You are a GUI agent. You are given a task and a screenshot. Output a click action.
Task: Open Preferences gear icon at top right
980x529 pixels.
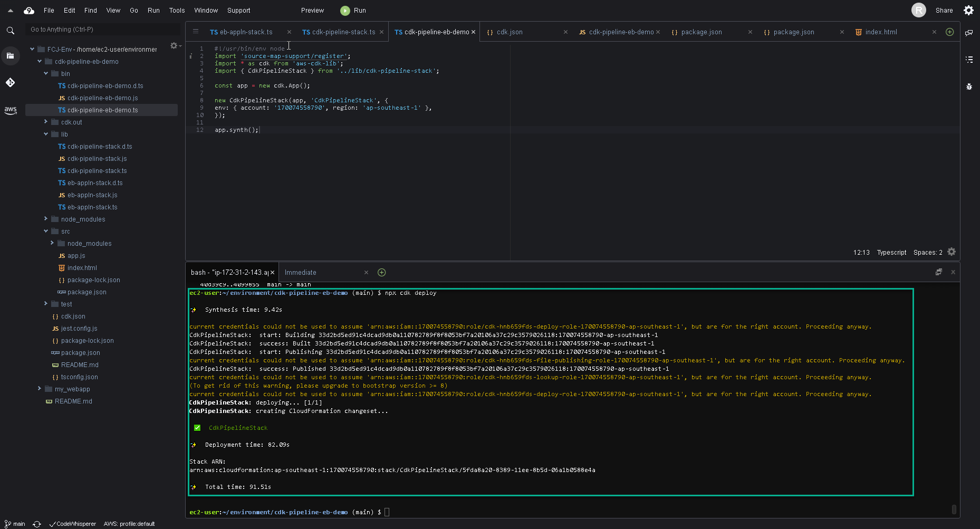click(968, 10)
